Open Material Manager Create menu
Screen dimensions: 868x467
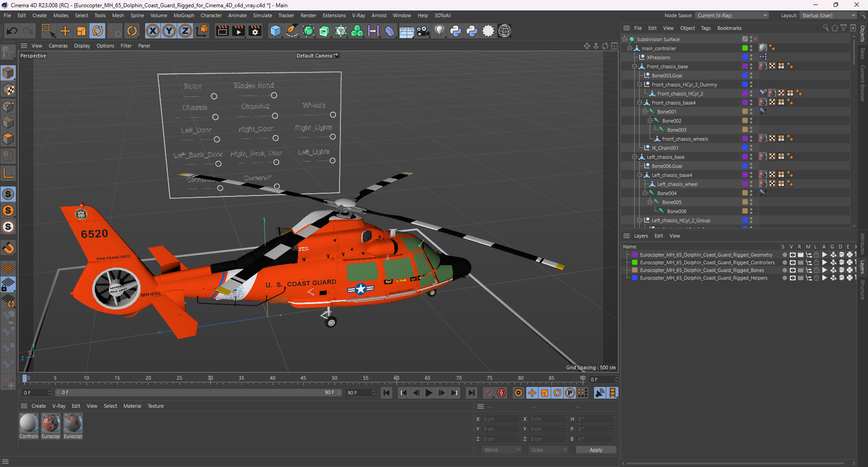[x=38, y=406]
